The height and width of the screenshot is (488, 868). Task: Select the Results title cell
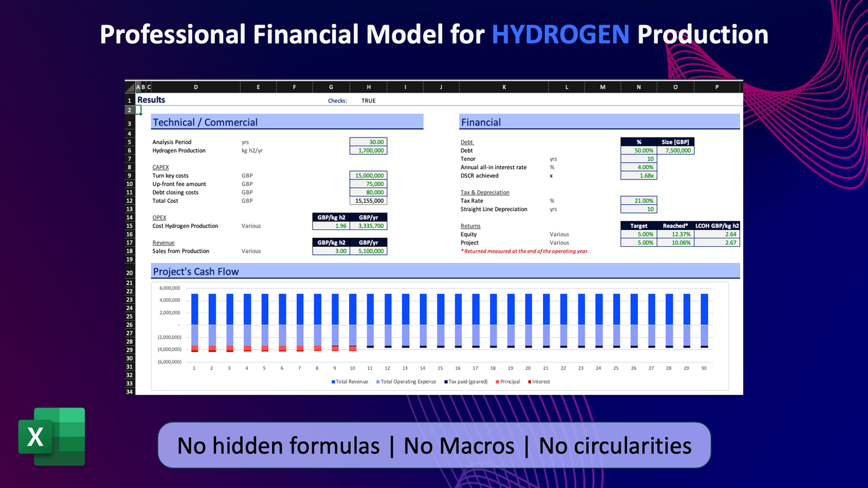pyautogui.click(x=151, y=100)
